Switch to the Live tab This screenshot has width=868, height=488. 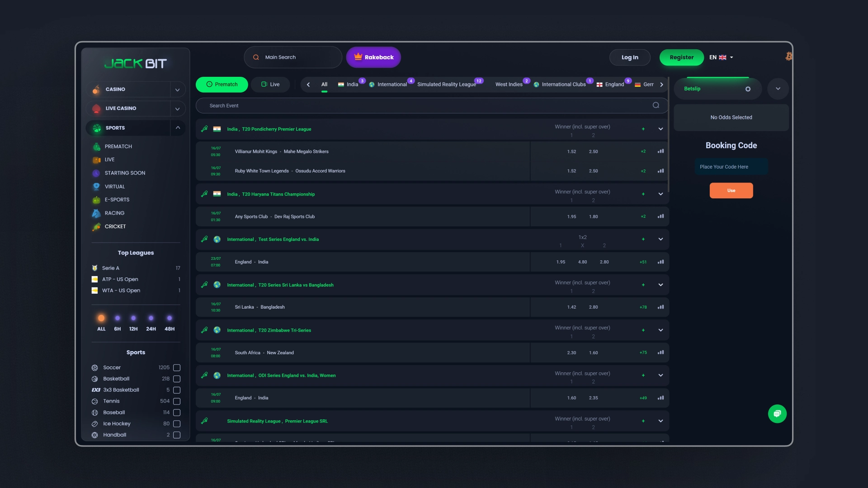coord(270,84)
